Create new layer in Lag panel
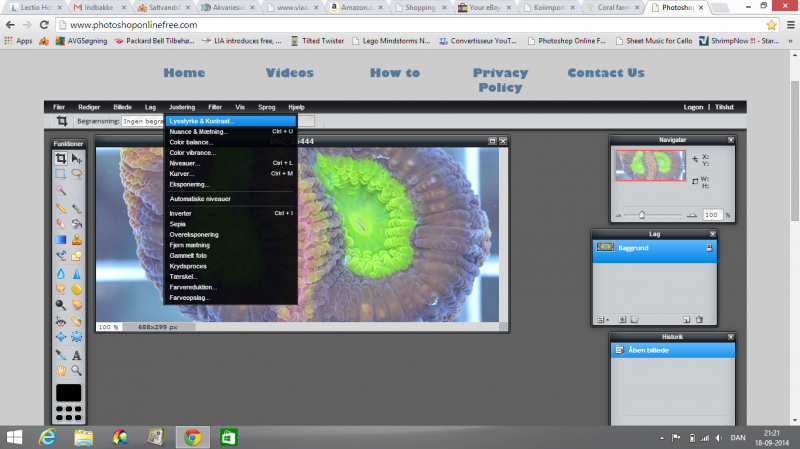 point(686,320)
